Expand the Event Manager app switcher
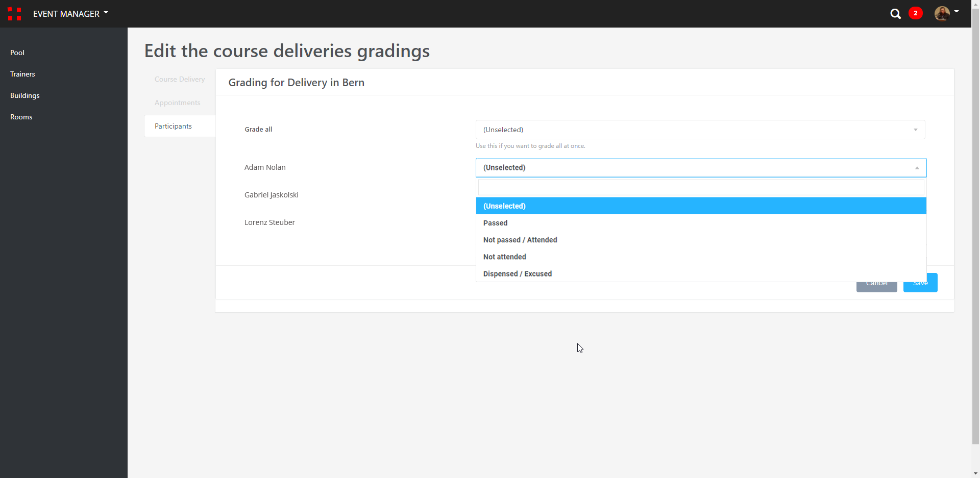Viewport: 980px width, 478px height. click(x=70, y=14)
